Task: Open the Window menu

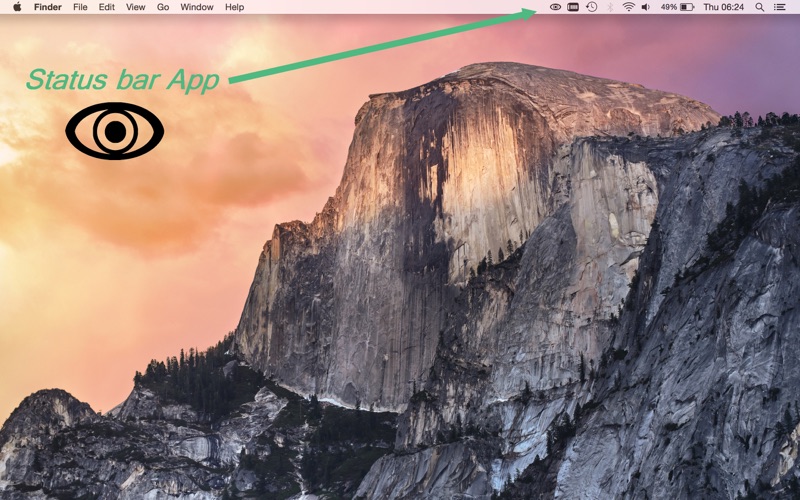Action: 197,7
